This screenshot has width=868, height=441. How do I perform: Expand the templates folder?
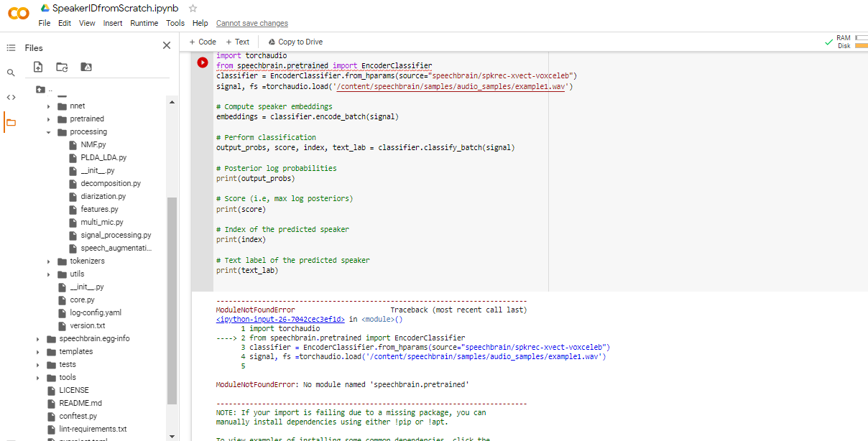[x=37, y=351]
